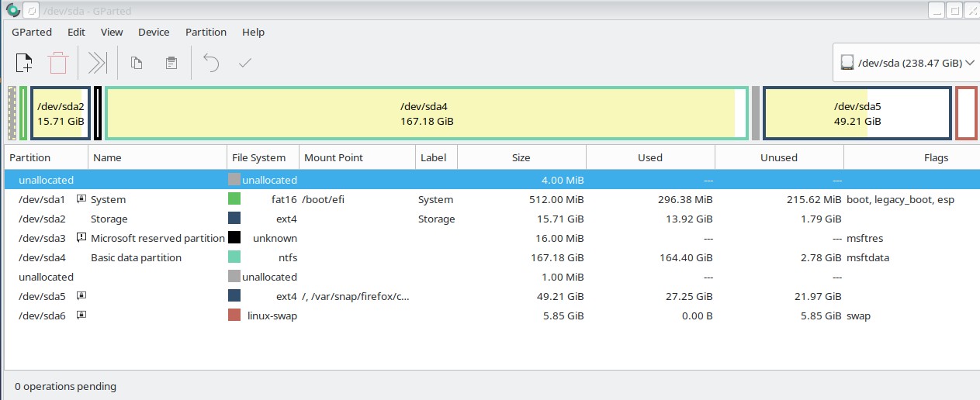This screenshot has height=400, width=980.
Task: Click the Paste partition toolbar icon
Action: [x=171, y=63]
